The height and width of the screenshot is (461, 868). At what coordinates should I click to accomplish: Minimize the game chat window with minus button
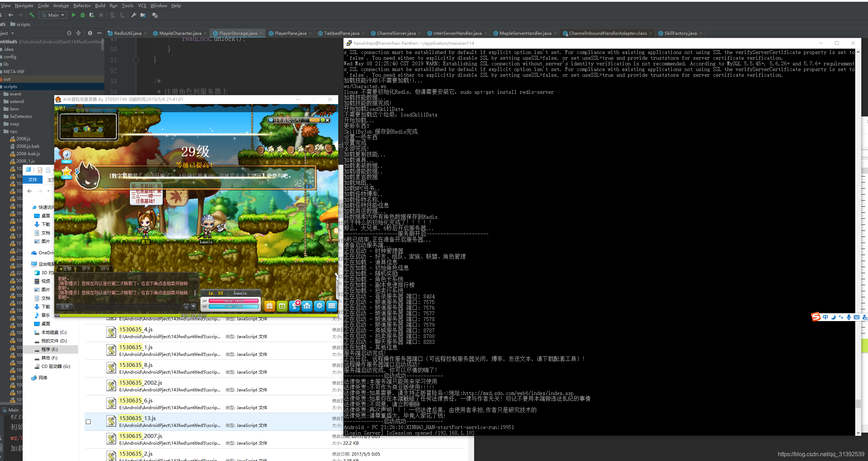pyautogui.click(x=186, y=307)
